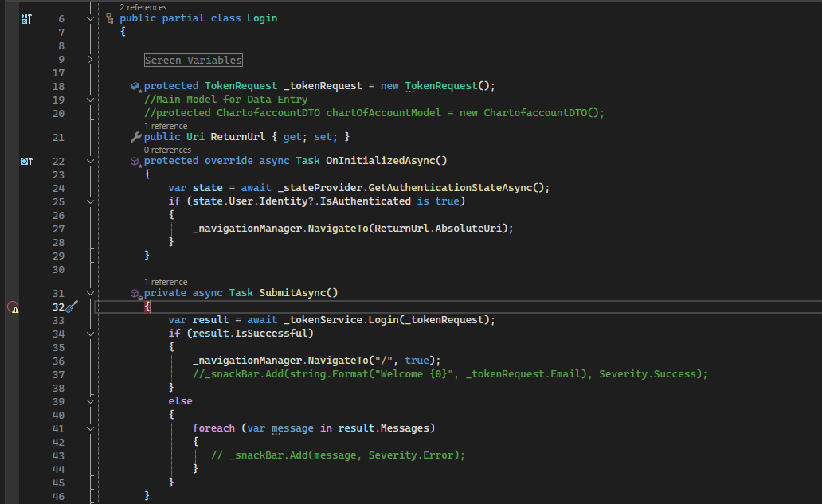Click the class glyph beside Login declaration

pos(109,18)
